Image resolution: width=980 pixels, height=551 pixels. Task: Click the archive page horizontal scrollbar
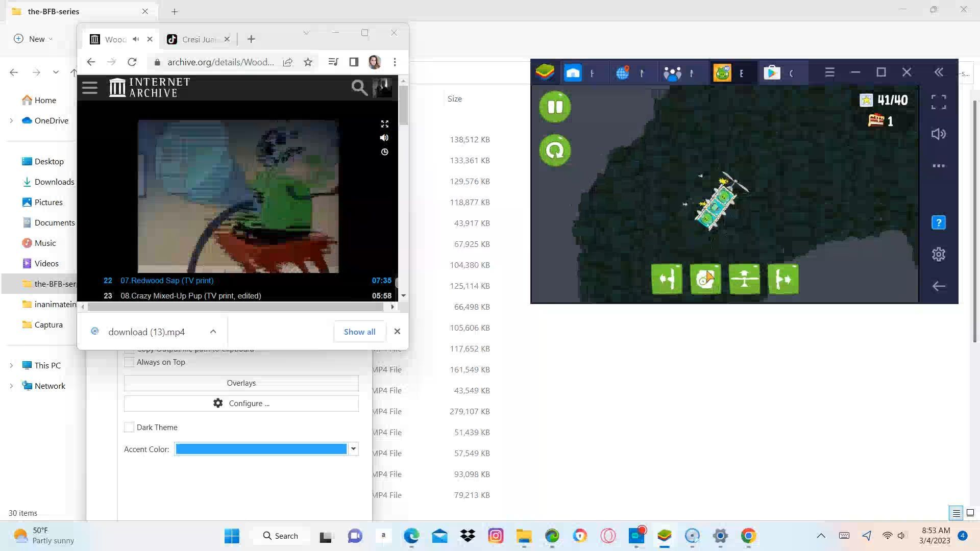pos(235,307)
